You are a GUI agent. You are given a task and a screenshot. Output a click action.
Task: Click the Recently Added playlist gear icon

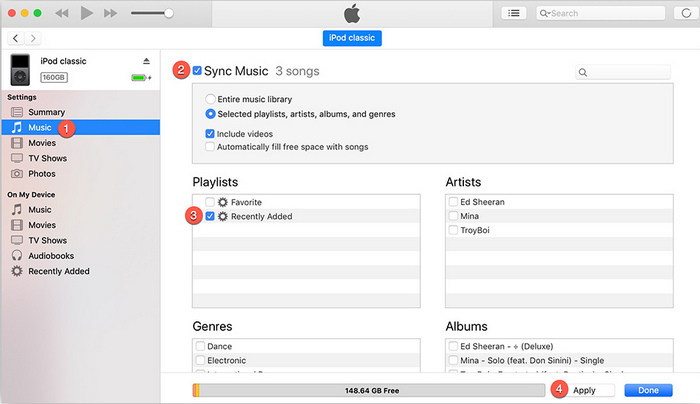(x=222, y=217)
